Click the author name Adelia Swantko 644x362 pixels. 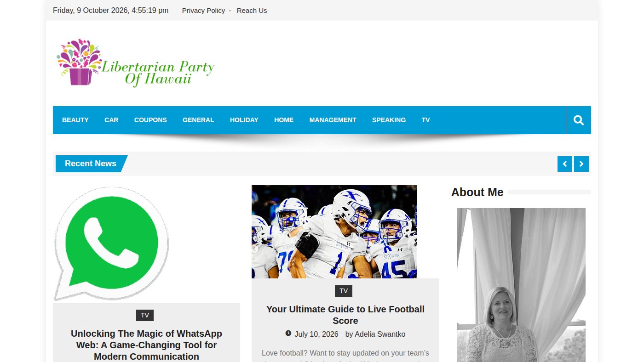[380, 334]
